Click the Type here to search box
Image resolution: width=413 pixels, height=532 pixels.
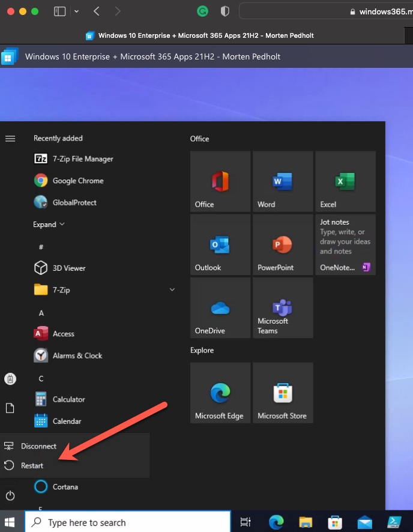[x=127, y=522]
